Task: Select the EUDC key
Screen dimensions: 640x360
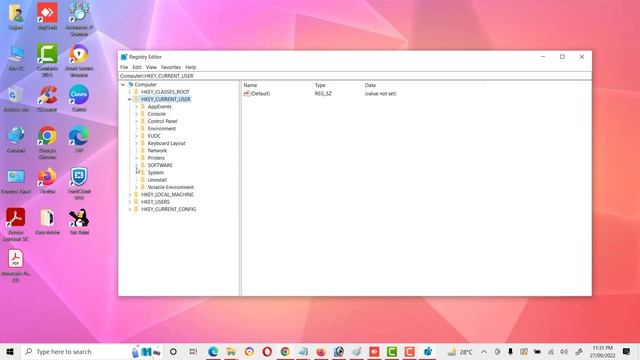Action: click(x=154, y=136)
